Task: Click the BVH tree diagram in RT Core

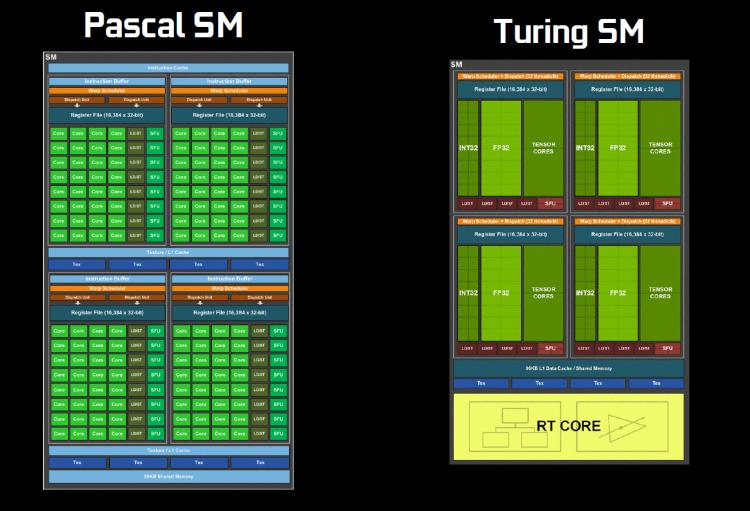Action: coord(515,426)
